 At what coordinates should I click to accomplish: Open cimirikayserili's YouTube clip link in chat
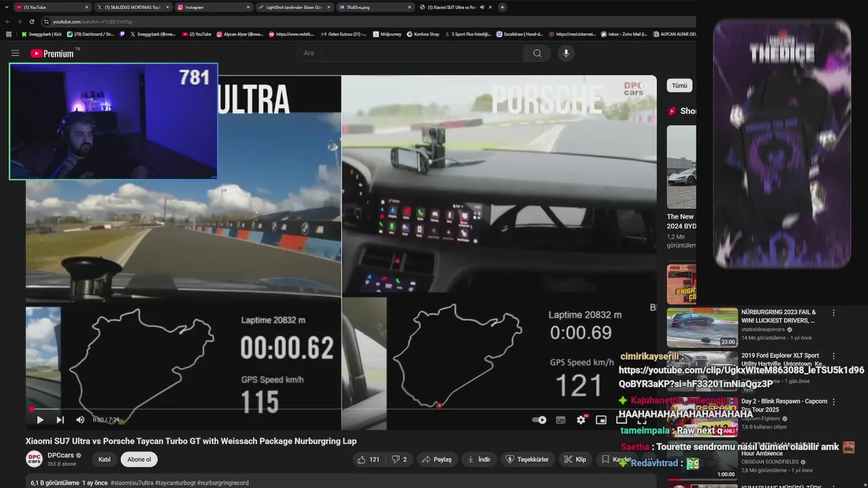[741, 377]
